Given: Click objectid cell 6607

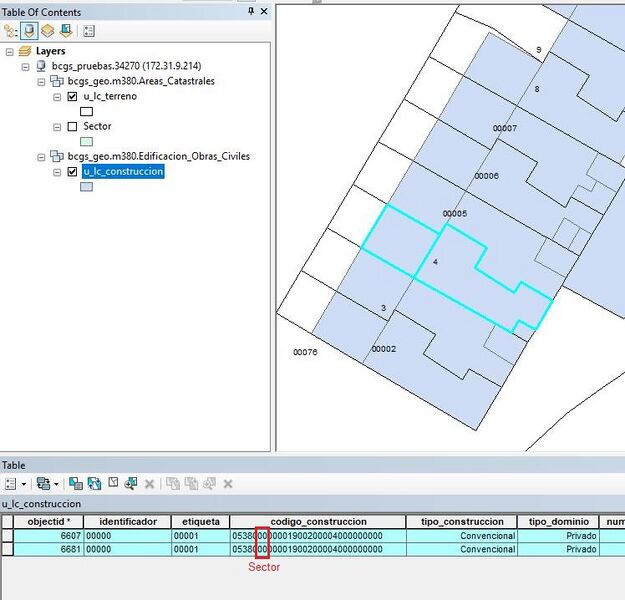Looking at the screenshot, I should [x=49, y=536].
